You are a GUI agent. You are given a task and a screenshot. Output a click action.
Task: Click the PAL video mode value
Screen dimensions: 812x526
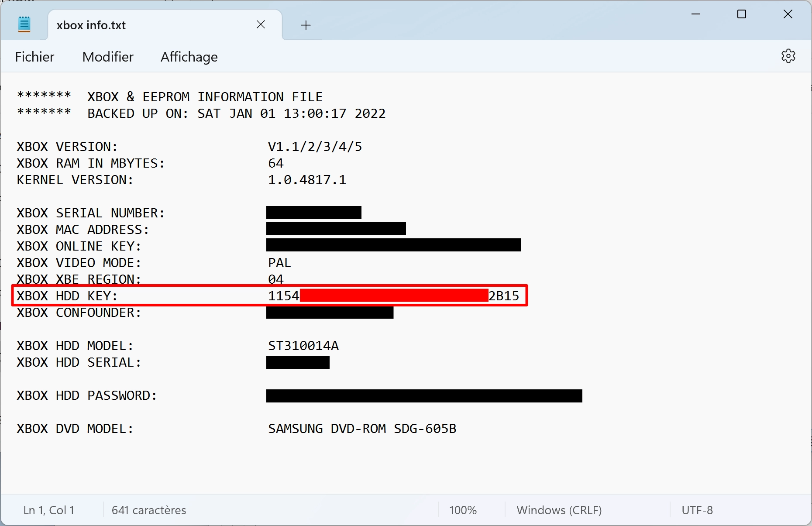pyautogui.click(x=280, y=263)
